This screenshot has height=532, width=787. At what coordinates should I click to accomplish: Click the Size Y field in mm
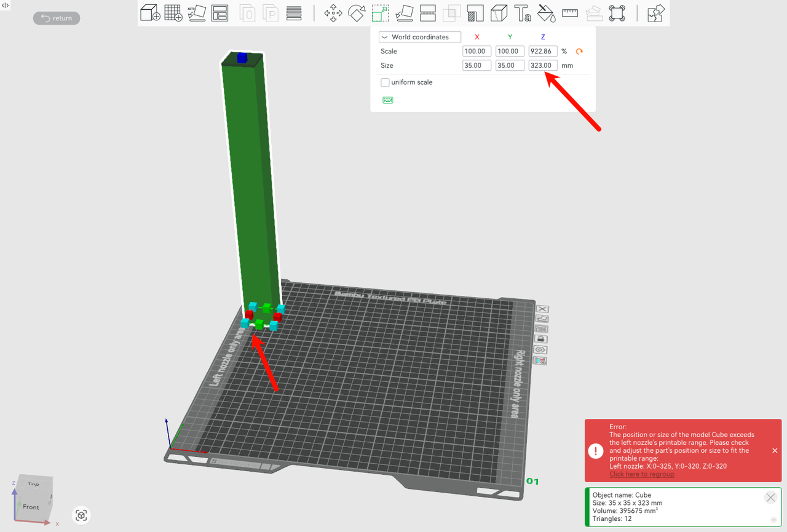(510, 65)
